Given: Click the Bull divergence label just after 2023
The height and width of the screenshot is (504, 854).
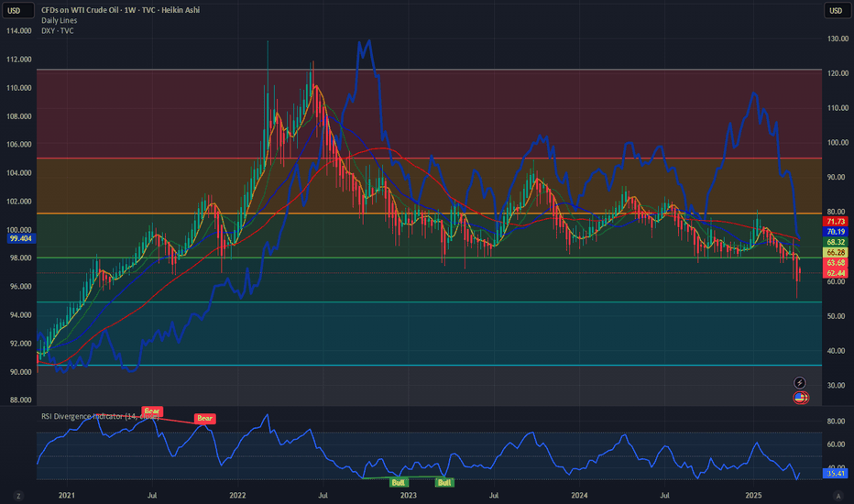Looking at the screenshot, I should tap(445, 482).
